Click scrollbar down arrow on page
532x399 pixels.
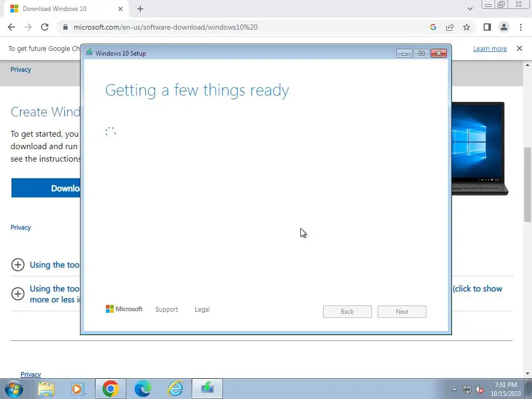(528, 374)
